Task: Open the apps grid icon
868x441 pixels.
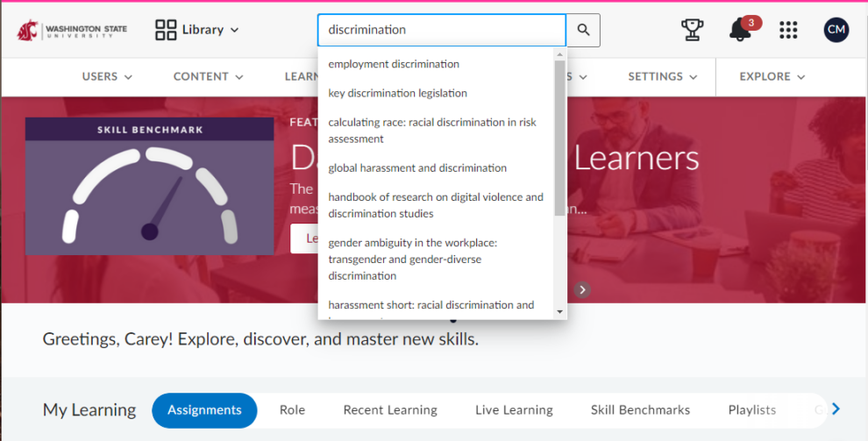Action: pos(788,30)
